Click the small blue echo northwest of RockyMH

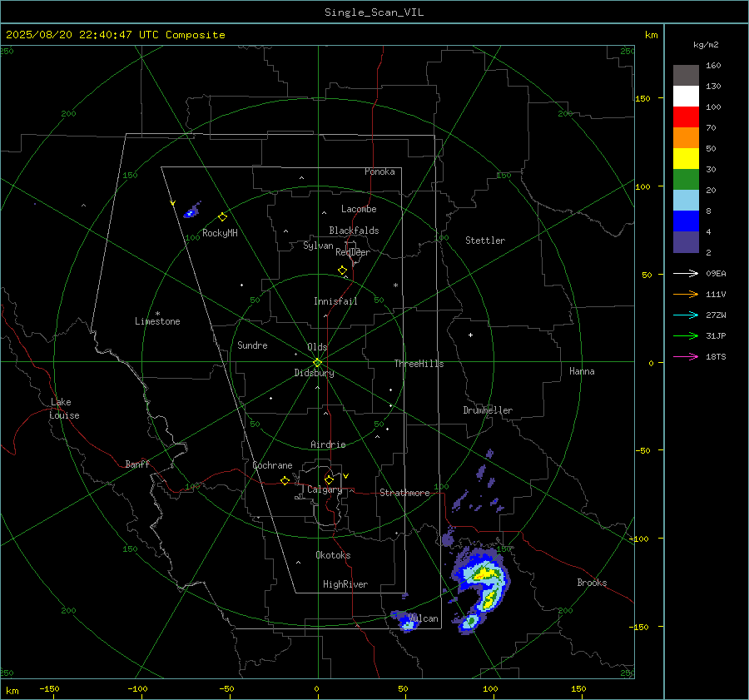191,211
